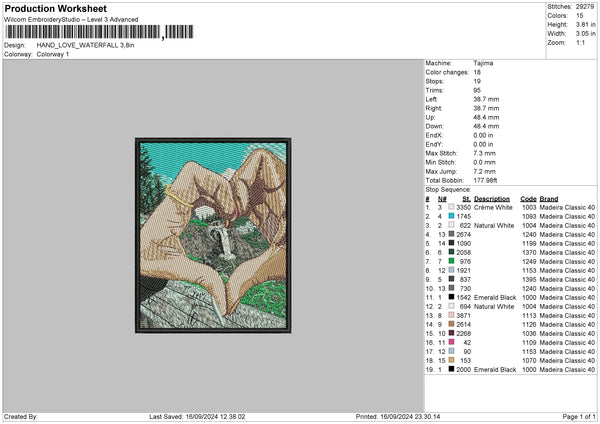Screen dimensions: 600x424
Task: Click "Last Saved: 16/09/2024 12.38.02" footer text
Action: [197, 416]
